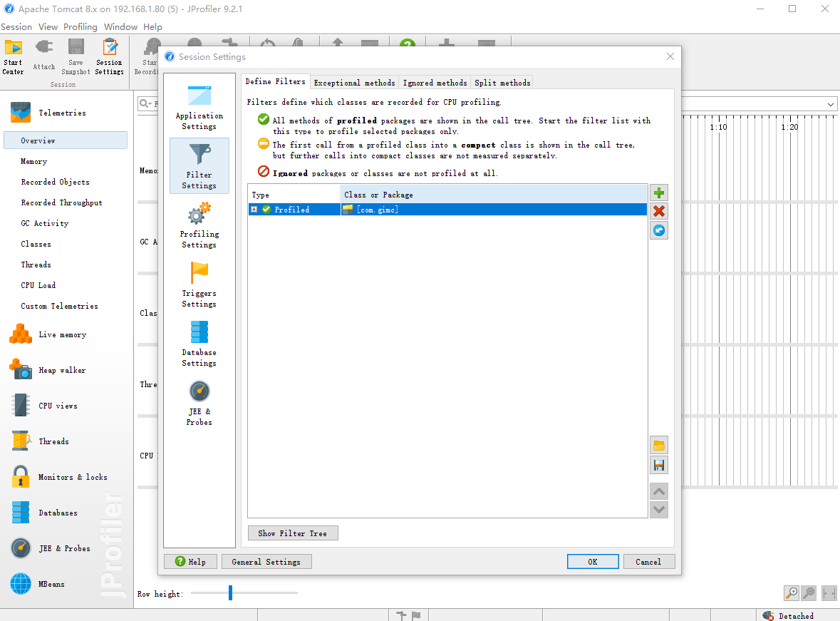Switch to Ignored methods tab
This screenshot has width=840, height=621.
[435, 83]
